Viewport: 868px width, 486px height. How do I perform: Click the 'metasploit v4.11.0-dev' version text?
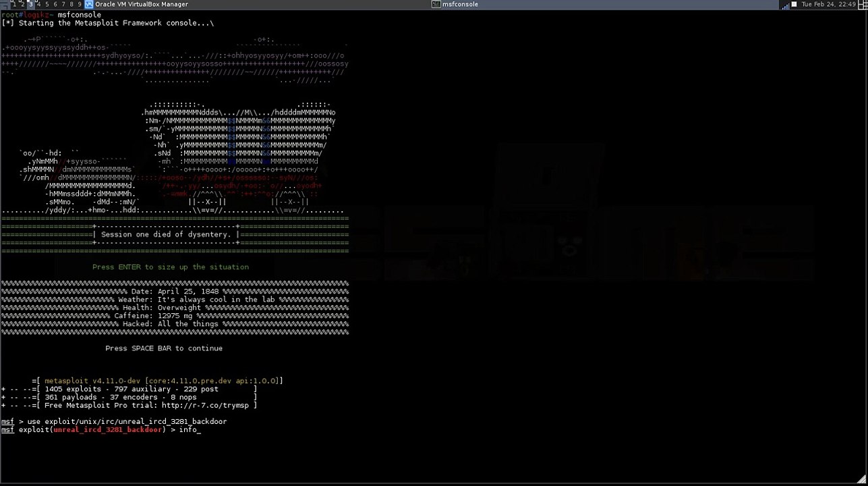[x=92, y=381]
